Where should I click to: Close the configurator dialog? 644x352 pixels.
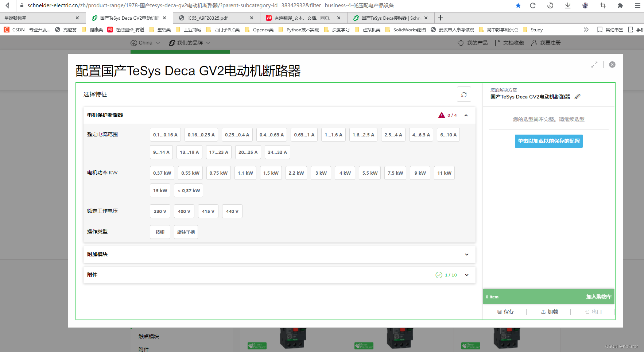(612, 65)
